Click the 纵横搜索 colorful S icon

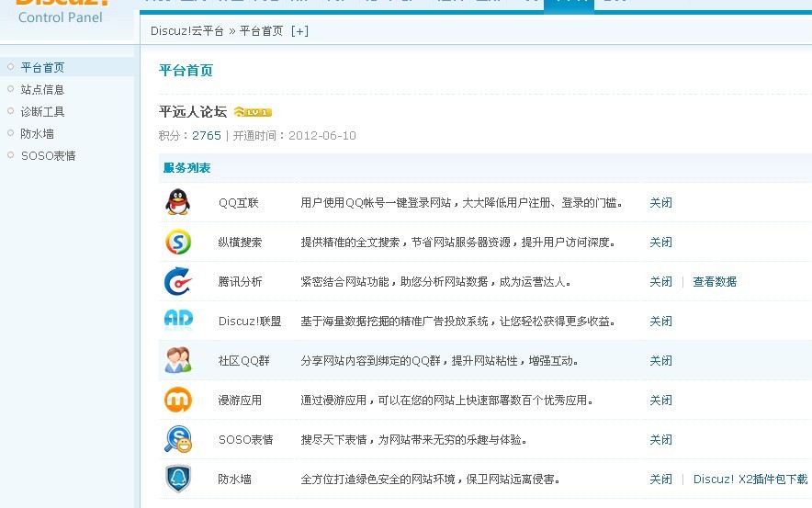[x=178, y=242]
